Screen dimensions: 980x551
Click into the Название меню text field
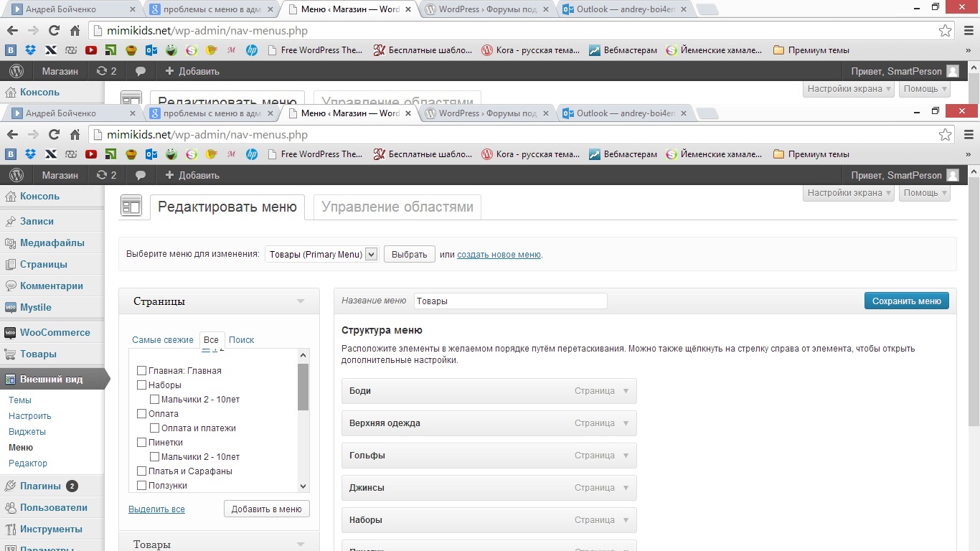tap(510, 301)
